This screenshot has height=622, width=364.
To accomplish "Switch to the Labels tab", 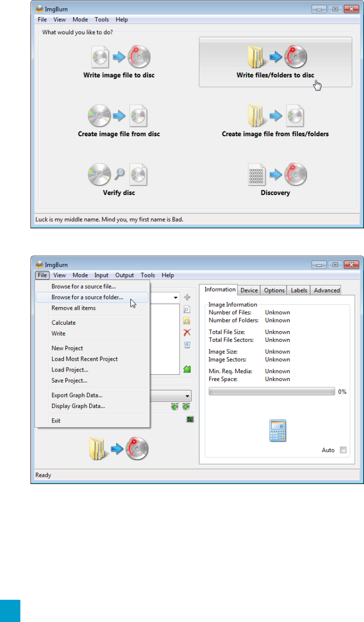I will [299, 290].
